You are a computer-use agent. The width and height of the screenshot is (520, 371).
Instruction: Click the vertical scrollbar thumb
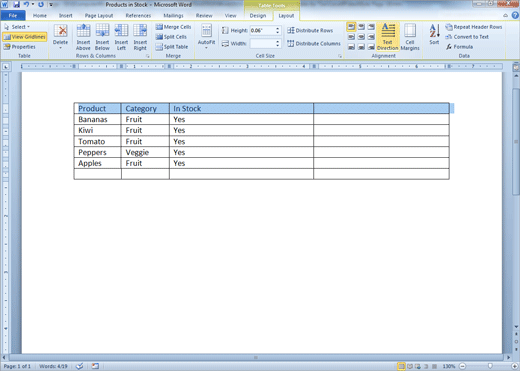pos(516,141)
